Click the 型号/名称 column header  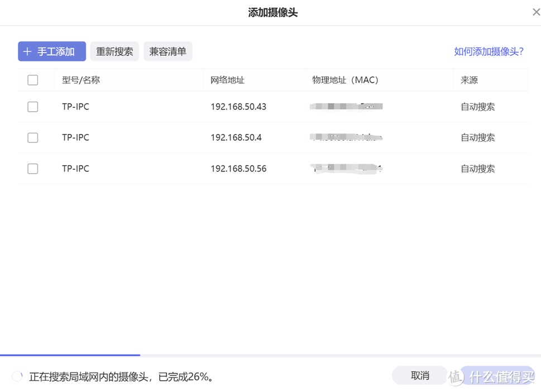tap(75, 79)
